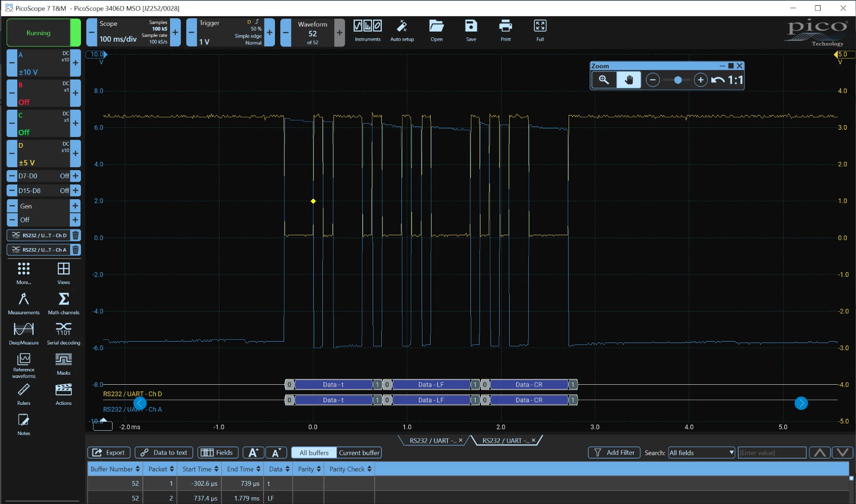The image size is (856, 504).
Task: Open the Views layout tool
Action: [64, 274]
